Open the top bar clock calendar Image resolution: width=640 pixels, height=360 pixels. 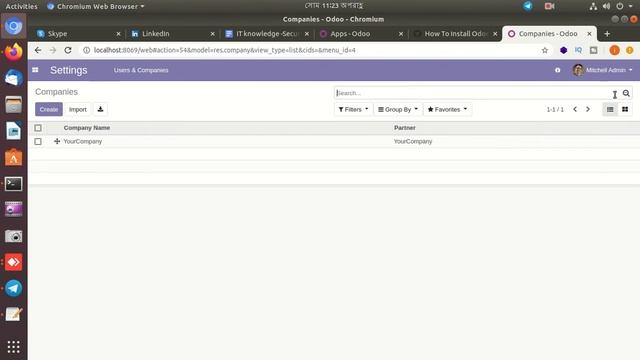coord(333,6)
